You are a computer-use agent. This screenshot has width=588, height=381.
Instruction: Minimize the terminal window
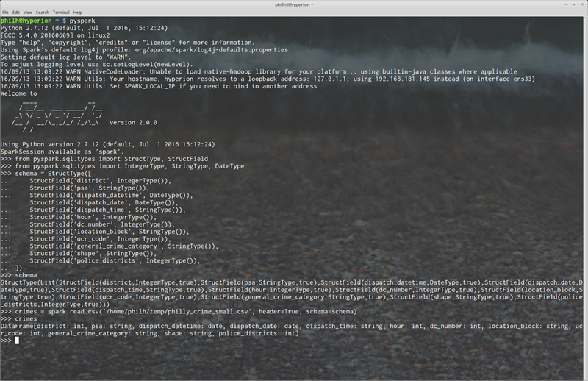click(566, 4)
